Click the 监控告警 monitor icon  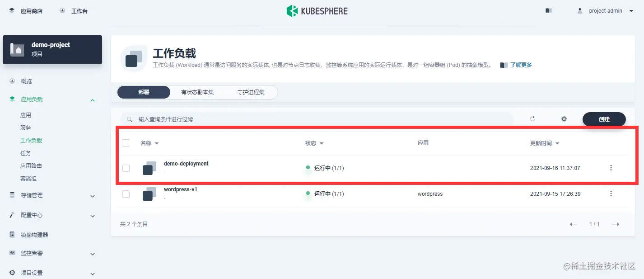click(12, 253)
